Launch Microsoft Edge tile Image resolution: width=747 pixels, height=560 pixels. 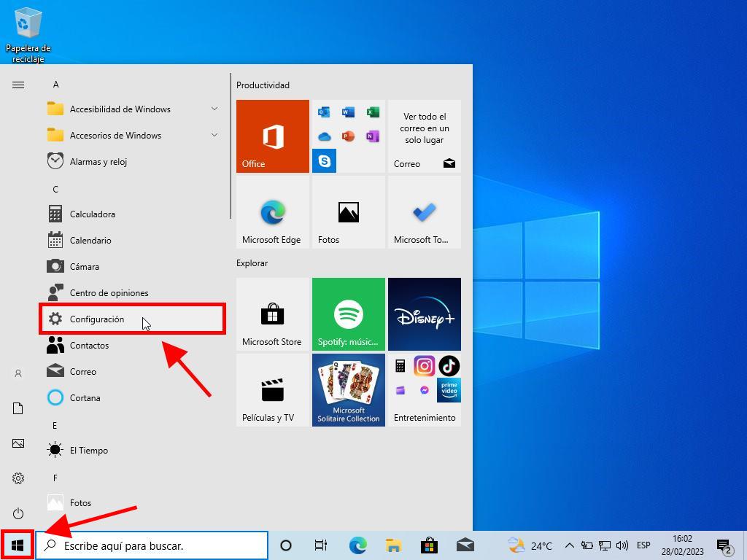click(x=272, y=212)
